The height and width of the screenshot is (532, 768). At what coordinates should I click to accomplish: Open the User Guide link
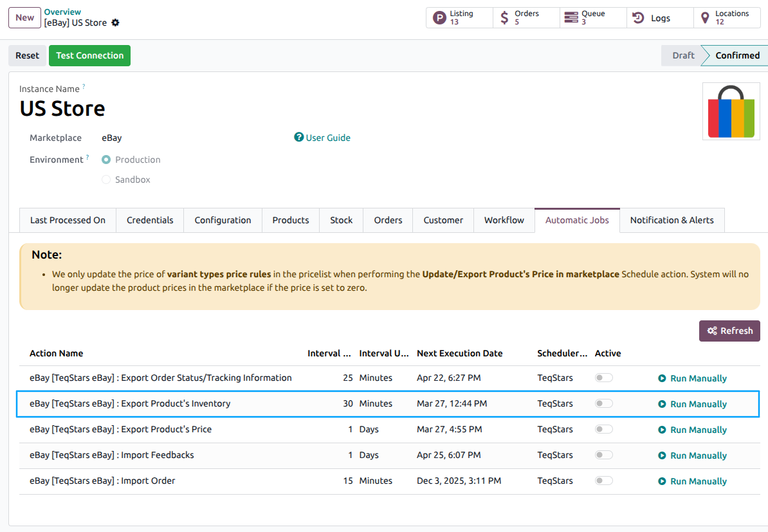coord(328,138)
